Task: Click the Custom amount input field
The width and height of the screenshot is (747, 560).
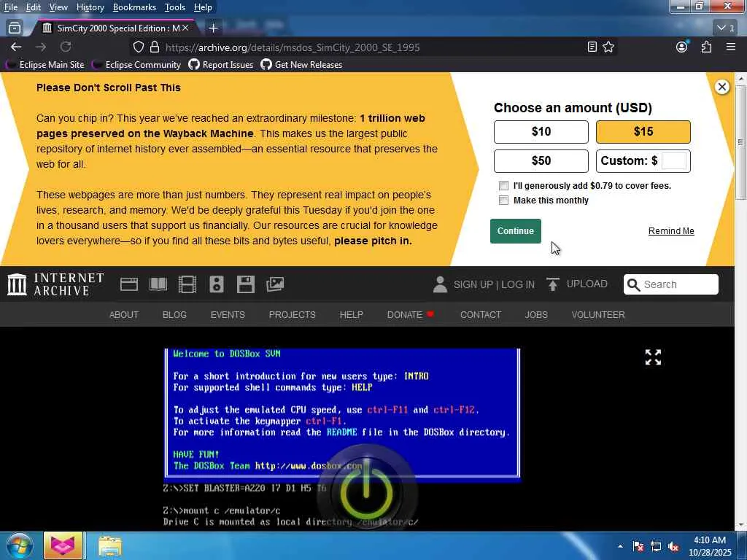Action: coord(674,161)
